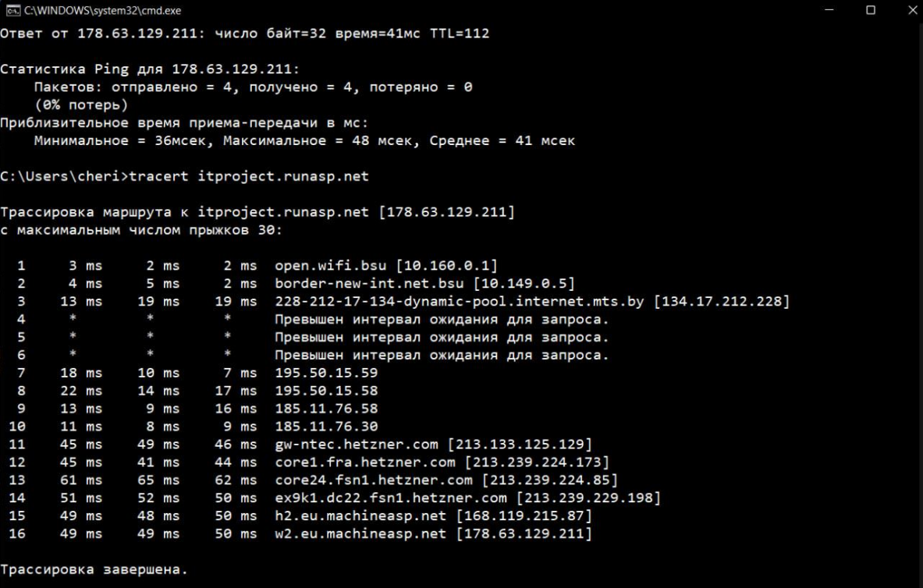Click the timeout message on hop 5
Viewport: 923px width, 588px height.
(x=441, y=338)
